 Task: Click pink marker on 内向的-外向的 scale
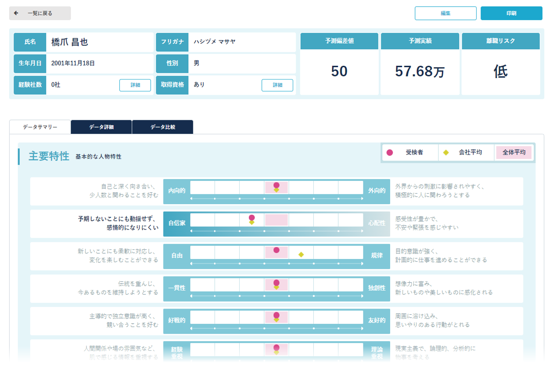pos(276,185)
